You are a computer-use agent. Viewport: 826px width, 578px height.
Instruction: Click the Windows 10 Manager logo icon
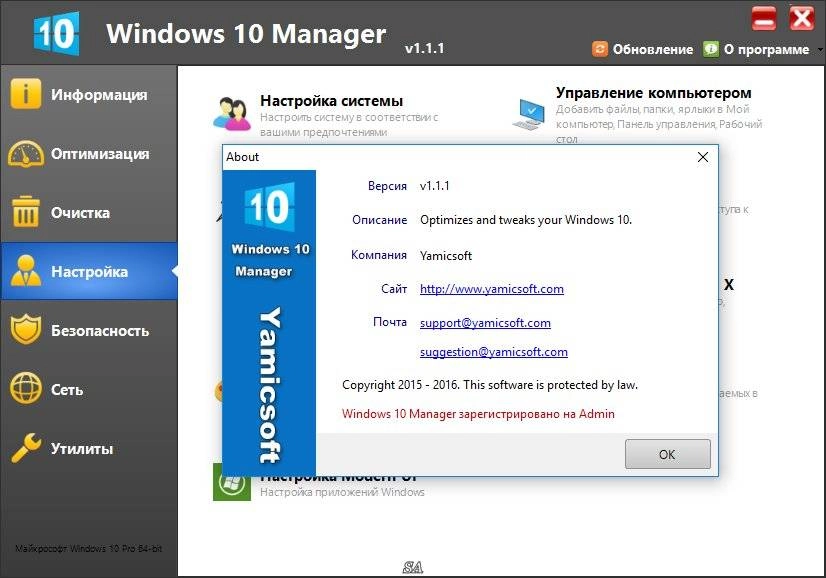[x=56, y=33]
